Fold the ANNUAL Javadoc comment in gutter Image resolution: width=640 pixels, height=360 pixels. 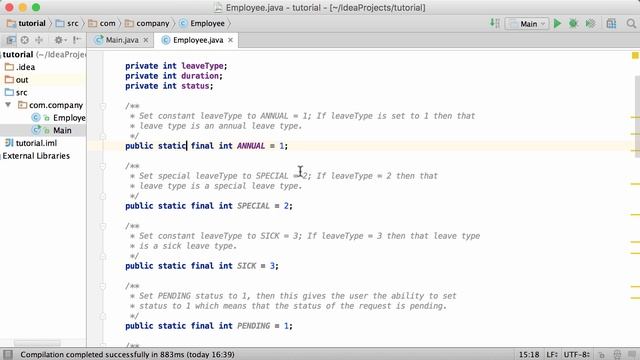click(102, 106)
